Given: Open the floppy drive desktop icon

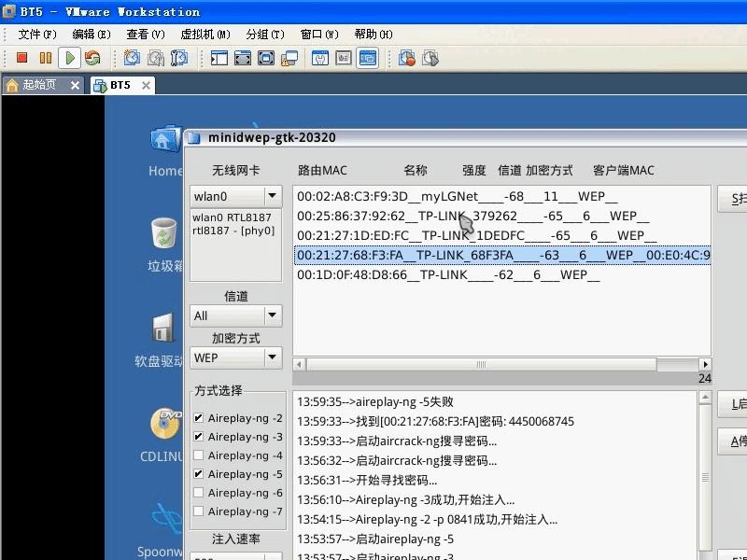Looking at the screenshot, I should coord(162,329).
